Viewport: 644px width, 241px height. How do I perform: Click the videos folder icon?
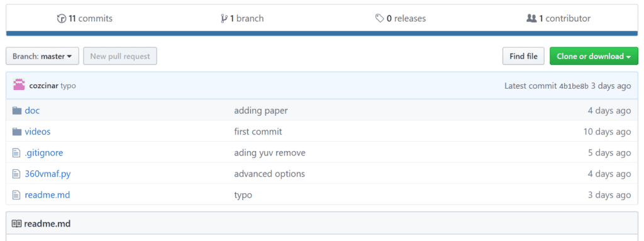[17, 132]
